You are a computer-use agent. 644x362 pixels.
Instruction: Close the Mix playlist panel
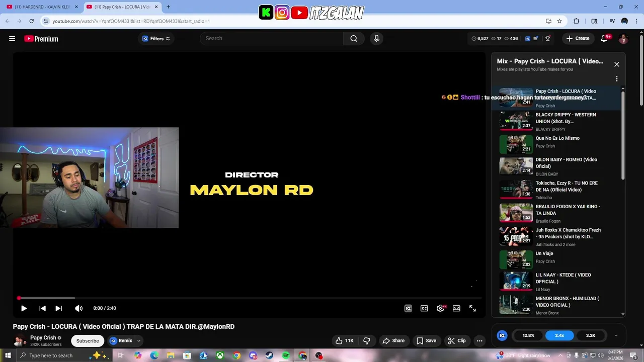tap(616, 64)
